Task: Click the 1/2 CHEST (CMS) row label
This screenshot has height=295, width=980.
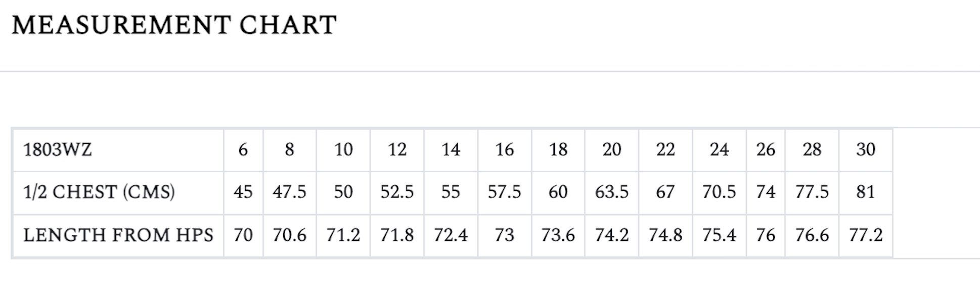Action: pyautogui.click(x=99, y=192)
